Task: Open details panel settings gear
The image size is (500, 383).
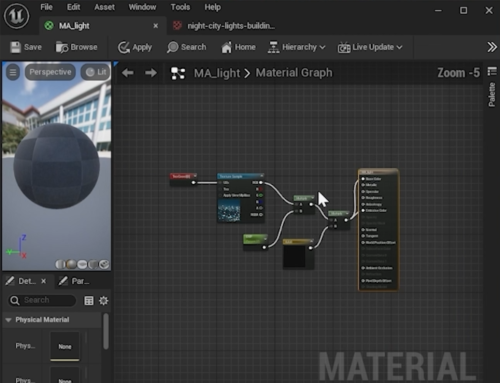Action: pyautogui.click(x=104, y=301)
